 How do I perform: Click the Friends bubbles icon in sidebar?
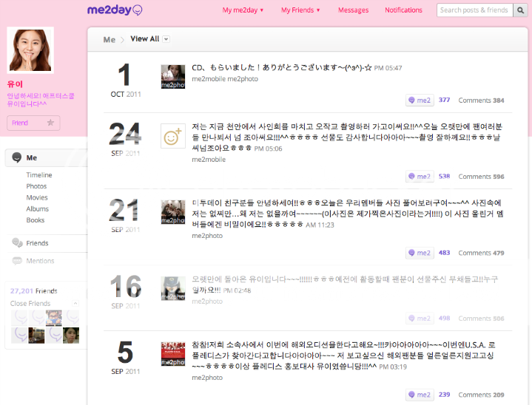click(17, 242)
